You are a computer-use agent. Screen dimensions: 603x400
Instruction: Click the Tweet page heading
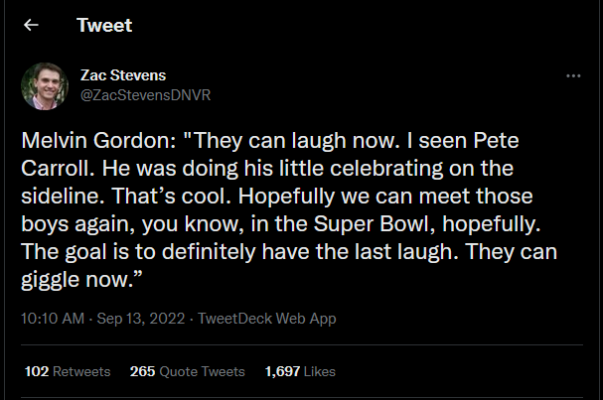(x=104, y=25)
